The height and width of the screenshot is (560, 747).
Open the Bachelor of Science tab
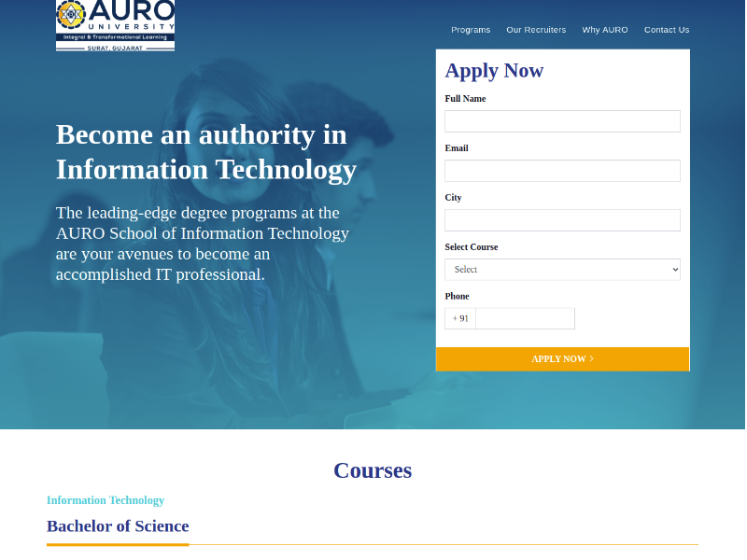(118, 526)
